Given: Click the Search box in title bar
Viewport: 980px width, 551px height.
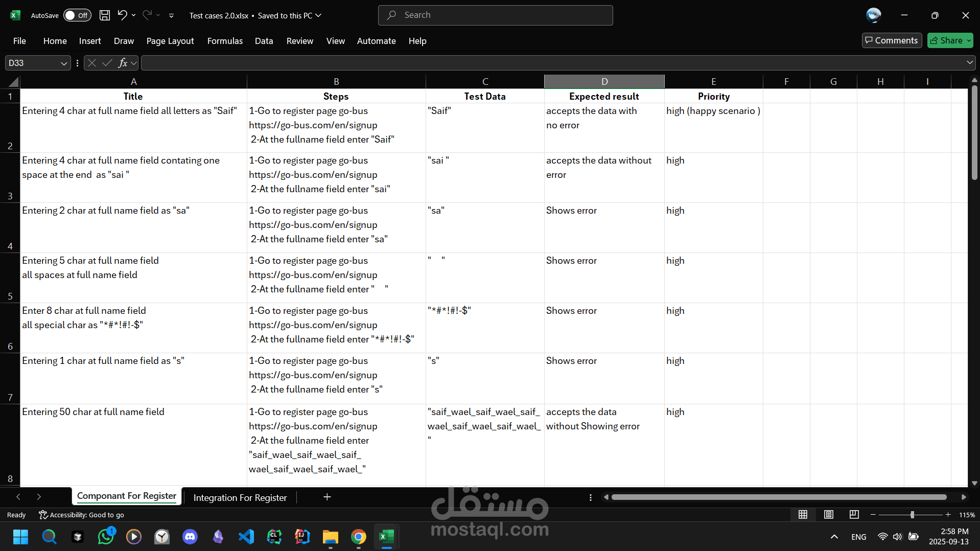Looking at the screenshot, I should 495,15.
